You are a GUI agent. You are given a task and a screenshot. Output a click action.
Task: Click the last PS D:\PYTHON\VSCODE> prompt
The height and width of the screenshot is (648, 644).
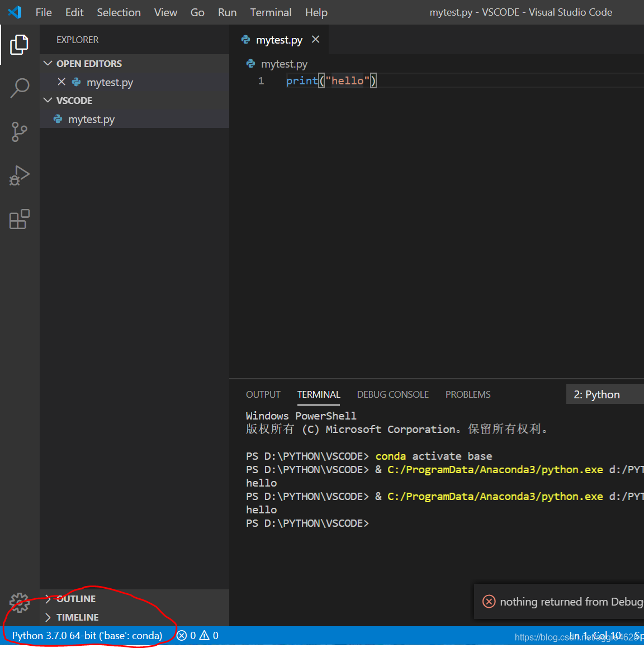click(307, 523)
